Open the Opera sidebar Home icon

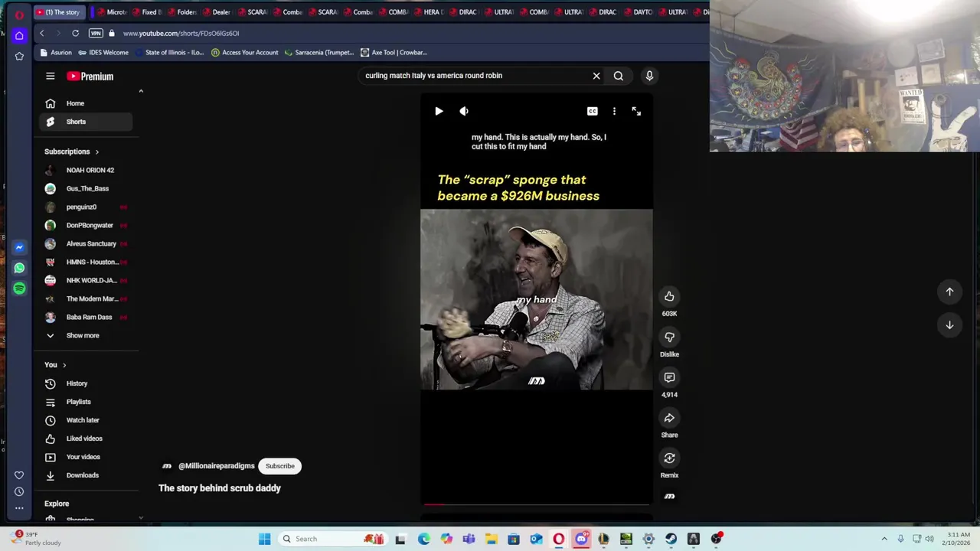[x=19, y=35]
